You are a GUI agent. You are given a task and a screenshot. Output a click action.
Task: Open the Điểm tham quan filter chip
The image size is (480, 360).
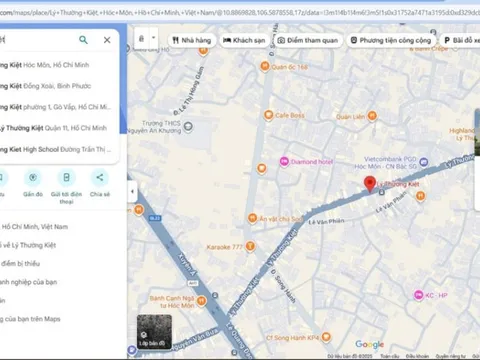click(308, 40)
